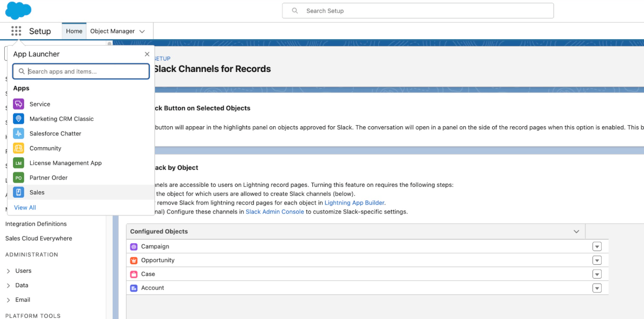
Task: Click the magnifier icon in Search Setup
Action: 295,11
